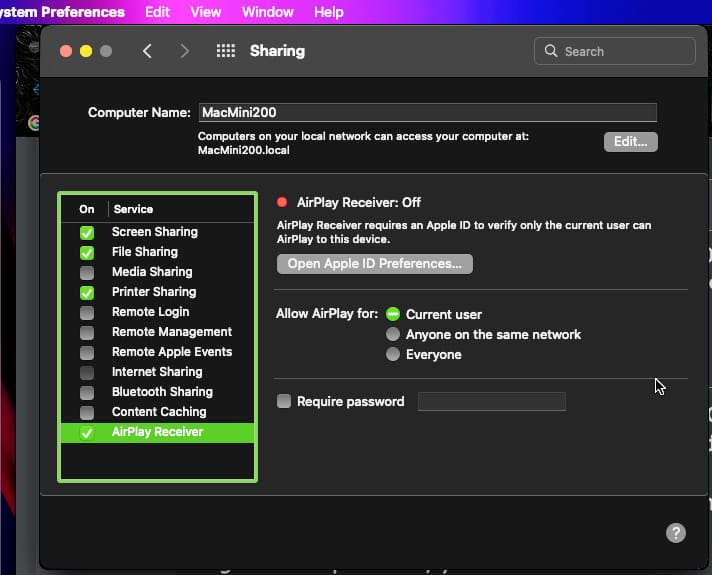This screenshot has height=575, width=712.
Task: Select the Remote Login service row
Action: pyautogui.click(x=158, y=312)
